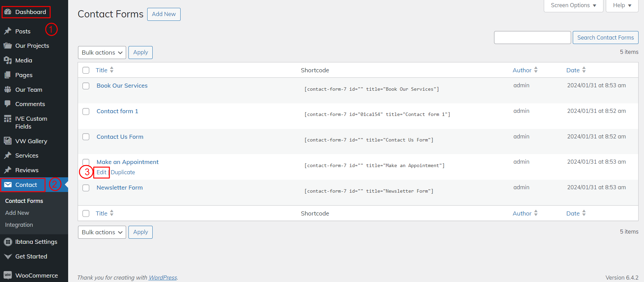Click the VW Gallery icon

point(8,141)
